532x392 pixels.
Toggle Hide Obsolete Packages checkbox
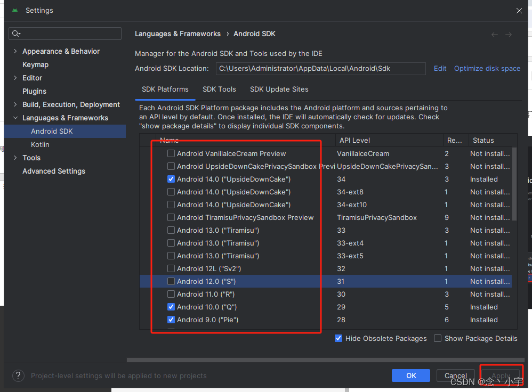click(x=338, y=338)
